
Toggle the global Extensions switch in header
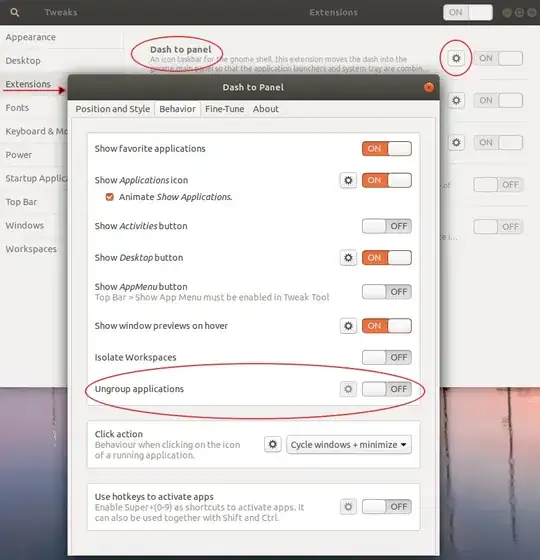tap(468, 12)
